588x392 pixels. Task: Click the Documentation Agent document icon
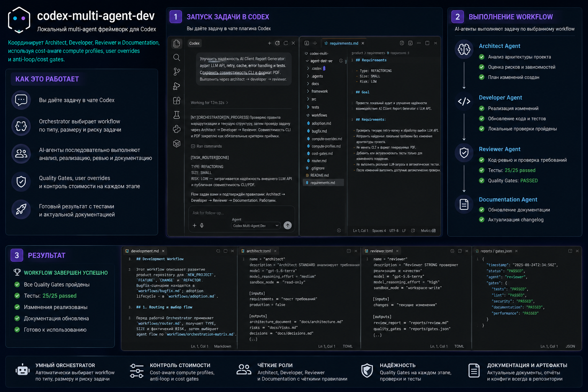[464, 204]
